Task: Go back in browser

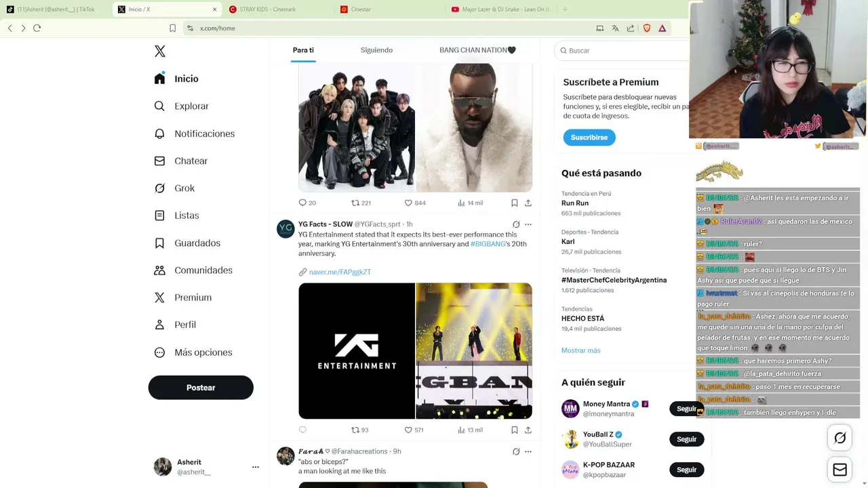Action: pyautogui.click(x=10, y=28)
